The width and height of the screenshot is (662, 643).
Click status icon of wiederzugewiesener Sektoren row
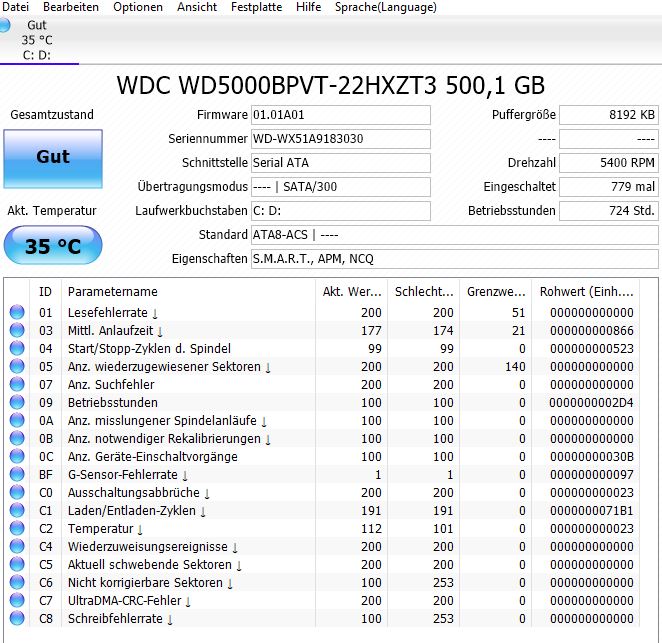point(17,366)
